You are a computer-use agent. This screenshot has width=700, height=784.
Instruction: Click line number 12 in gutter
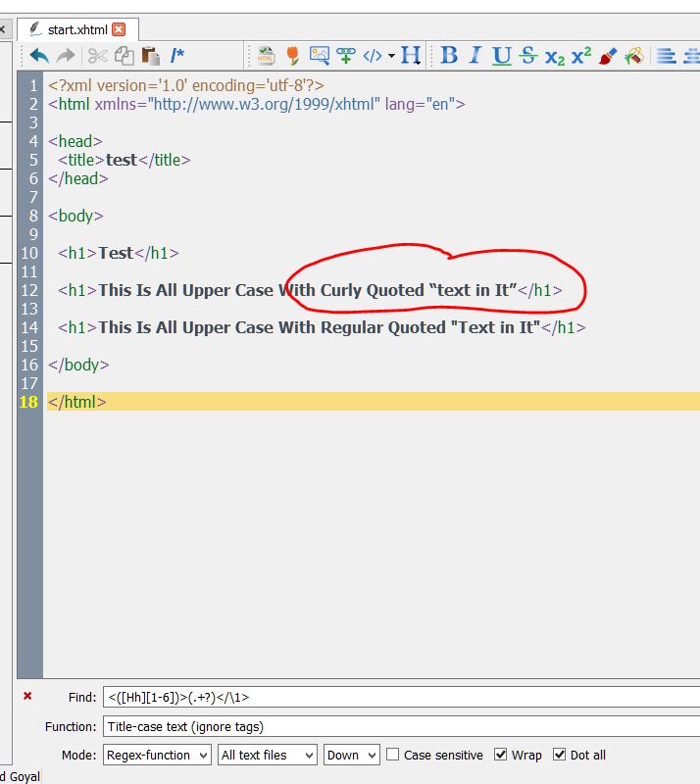29,290
